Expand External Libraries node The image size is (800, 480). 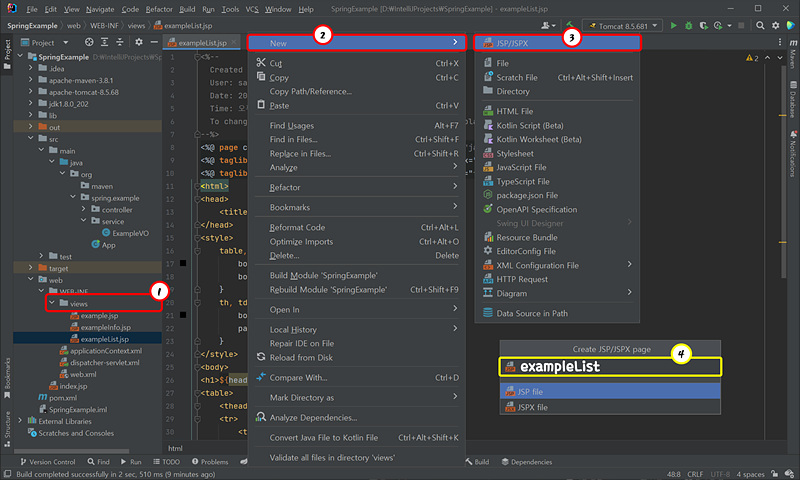click(20, 421)
